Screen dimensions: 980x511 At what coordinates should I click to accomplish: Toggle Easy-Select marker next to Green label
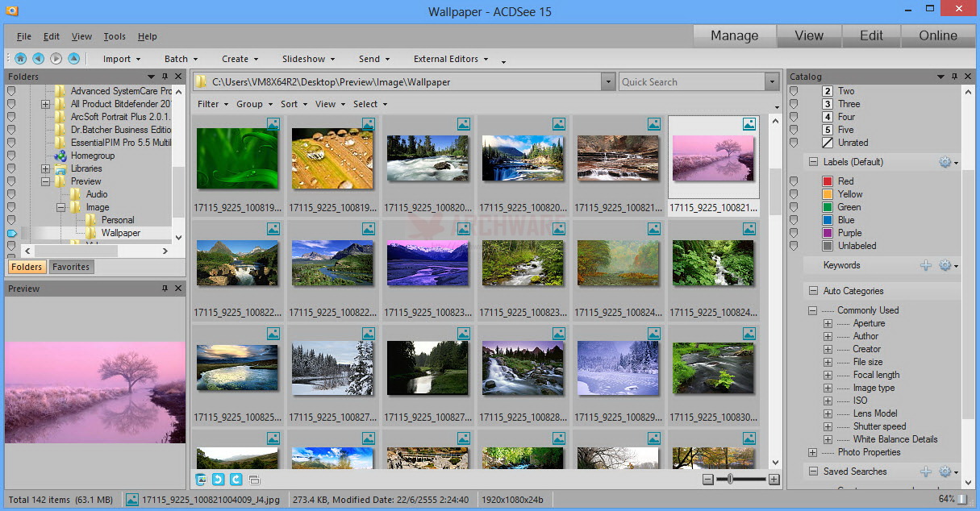point(794,207)
